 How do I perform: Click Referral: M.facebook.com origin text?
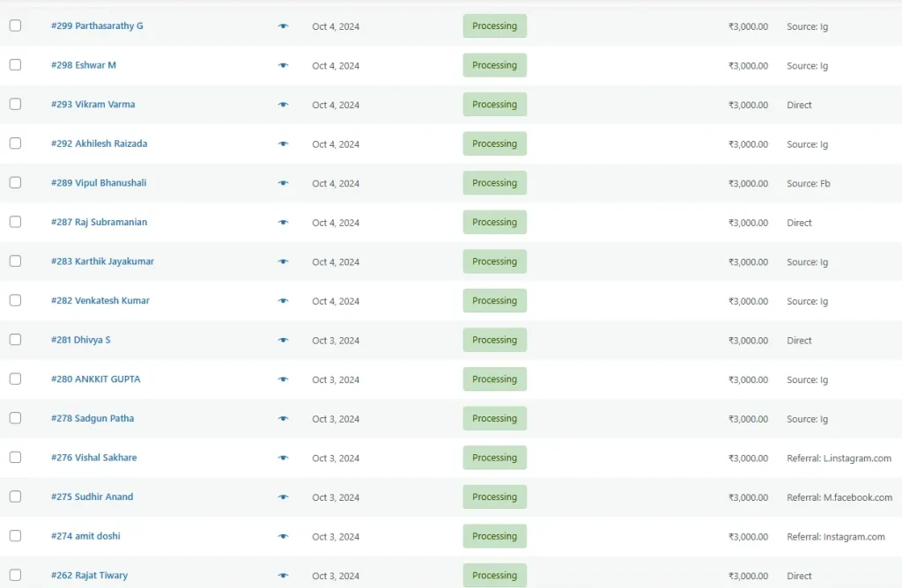coord(839,497)
